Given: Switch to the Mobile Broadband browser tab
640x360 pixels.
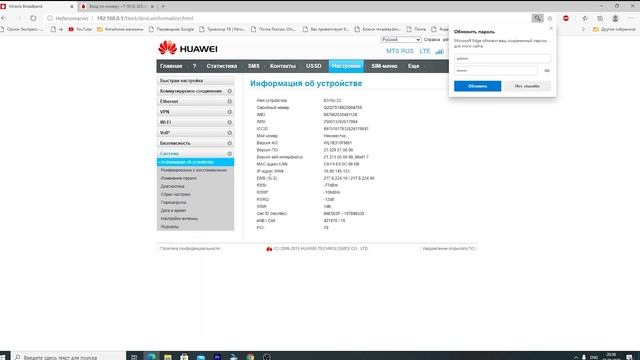Looking at the screenshot, I should [38, 6].
